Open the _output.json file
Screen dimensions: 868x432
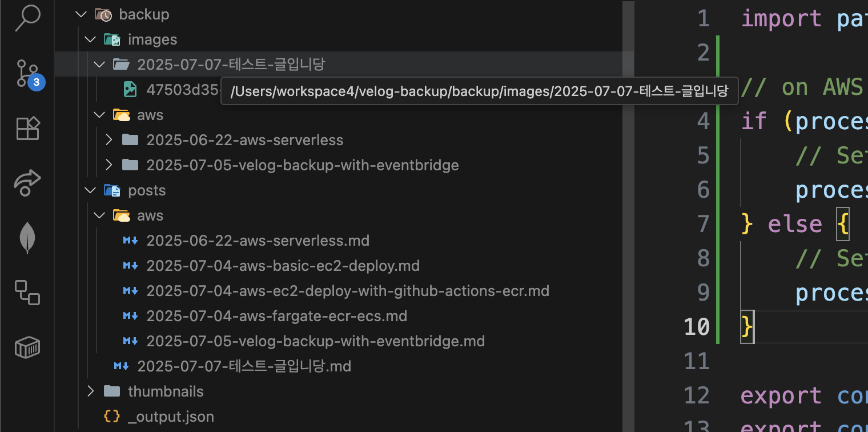[x=171, y=417]
